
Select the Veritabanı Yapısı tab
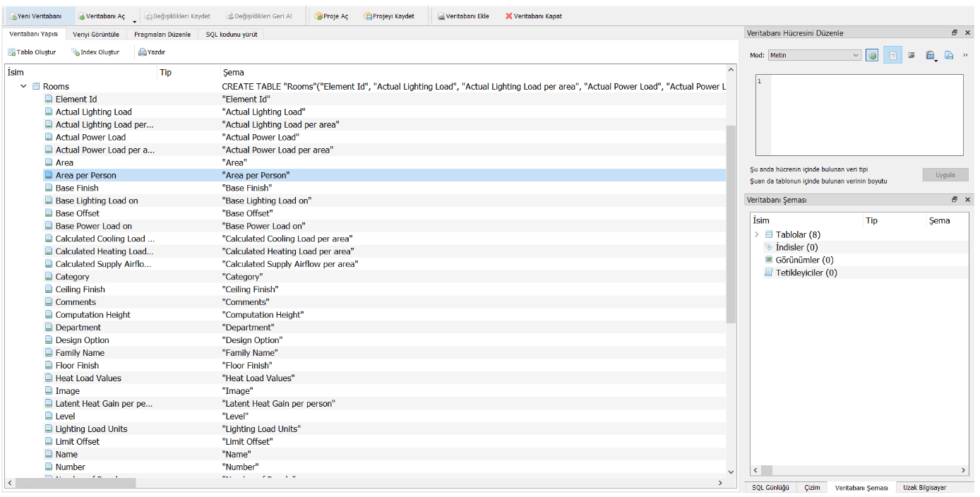[x=34, y=34]
